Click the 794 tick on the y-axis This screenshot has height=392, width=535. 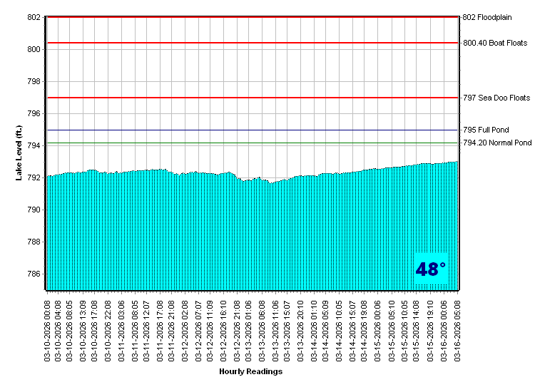34,146
